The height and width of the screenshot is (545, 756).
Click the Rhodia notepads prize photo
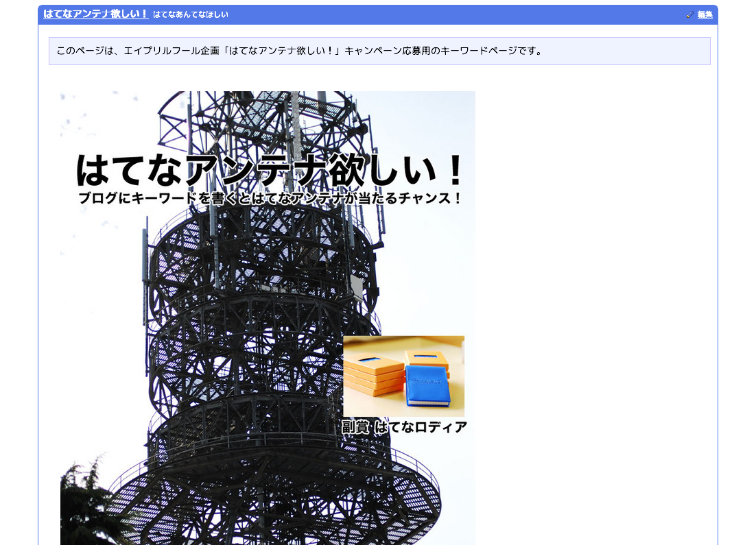(403, 376)
